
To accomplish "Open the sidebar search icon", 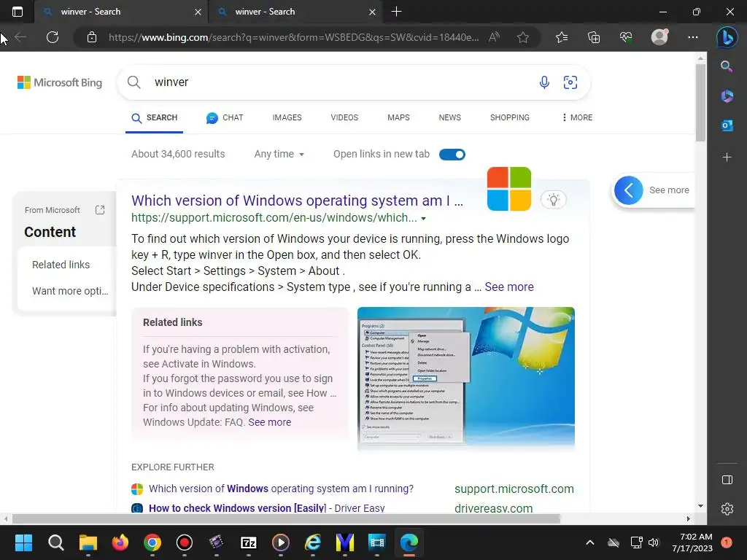I will point(727,66).
